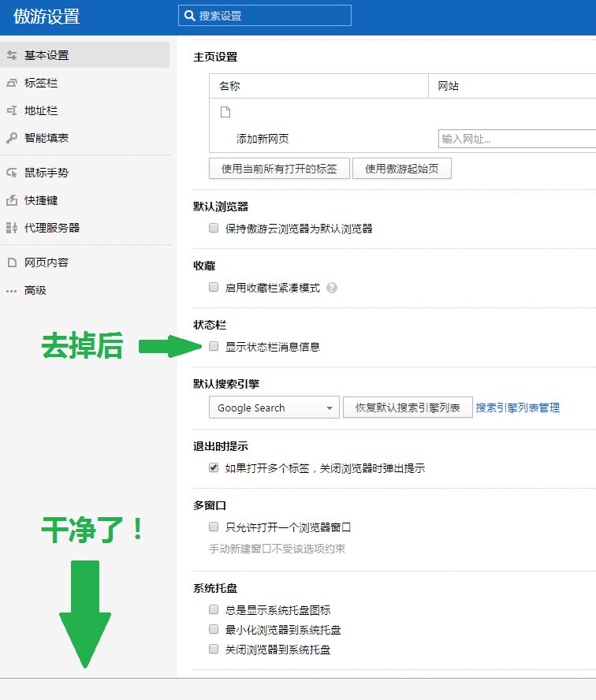Click the 输入网址 input field
The image size is (596, 700).
pyautogui.click(x=517, y=139)
